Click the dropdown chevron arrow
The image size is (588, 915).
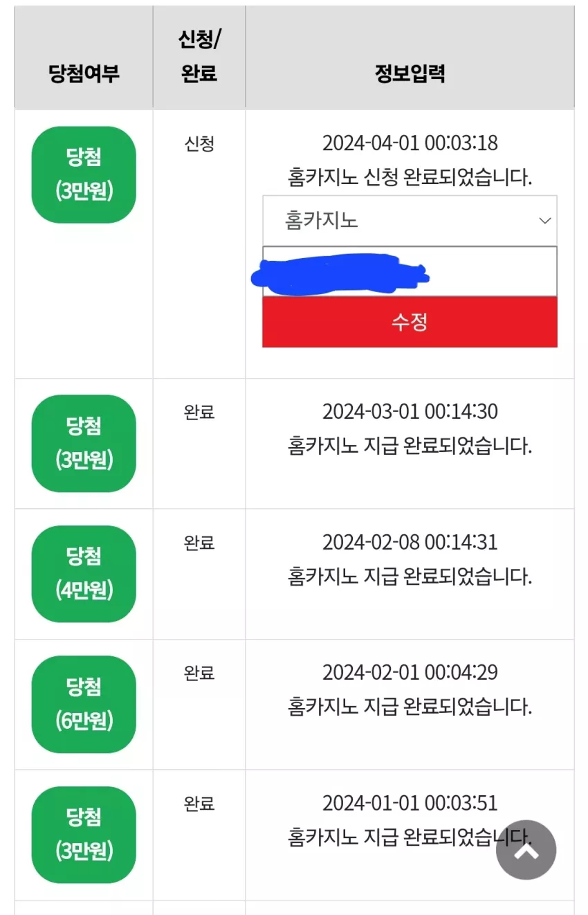pos(545,221)
